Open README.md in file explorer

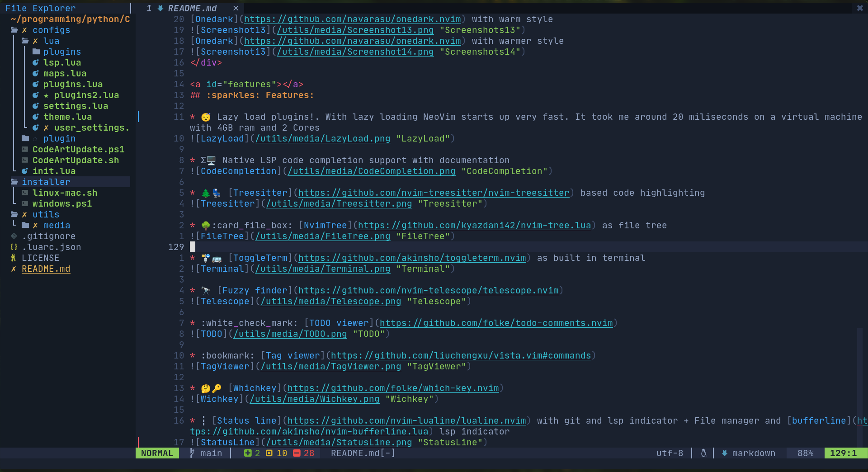pyautogui.click(x=46, y=269)
